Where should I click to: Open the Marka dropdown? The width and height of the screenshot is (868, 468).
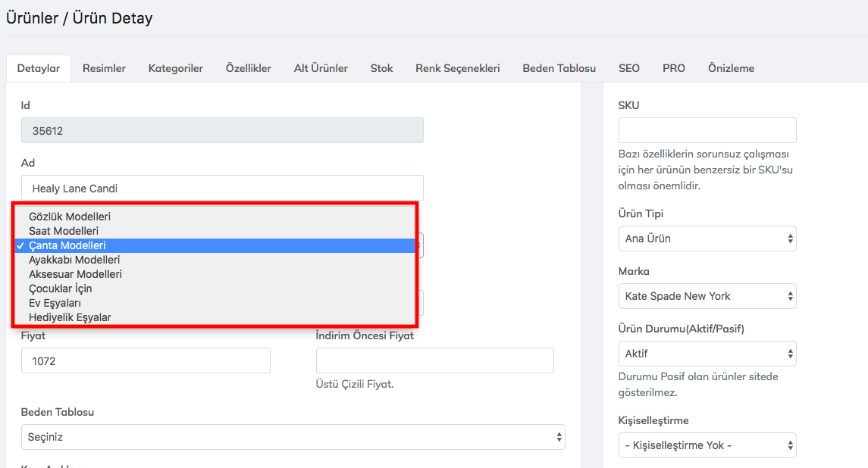pyautogui.click(x=707, y=296)
